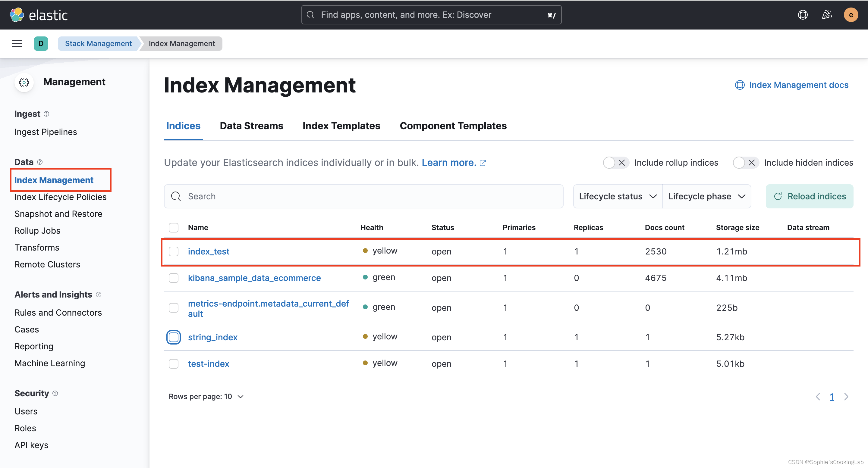Open the help menu lifebuoy icon
868x468 pixels.
point(803,15)
